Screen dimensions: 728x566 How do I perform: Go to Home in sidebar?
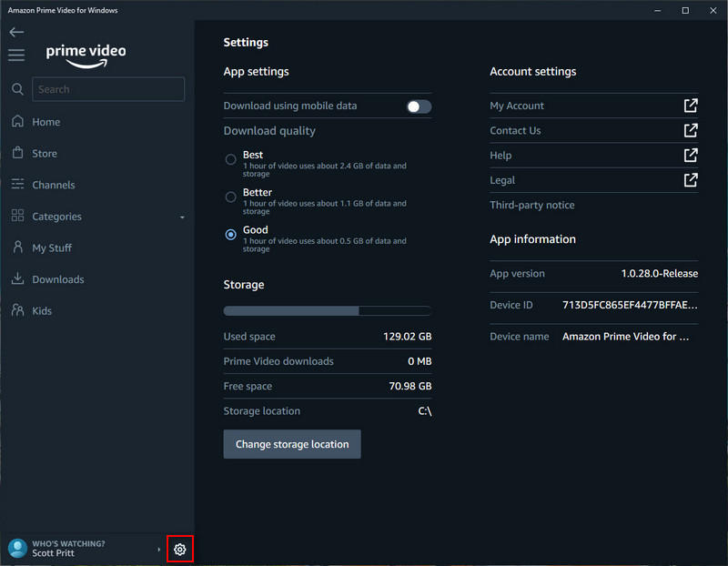pos(46,122)
